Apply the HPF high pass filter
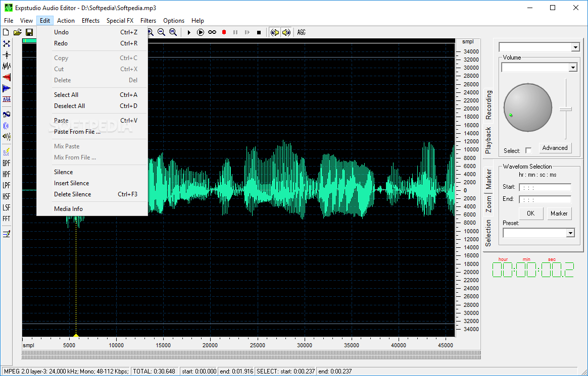This screenshot has width=588, height=376. tap(7, 175)
